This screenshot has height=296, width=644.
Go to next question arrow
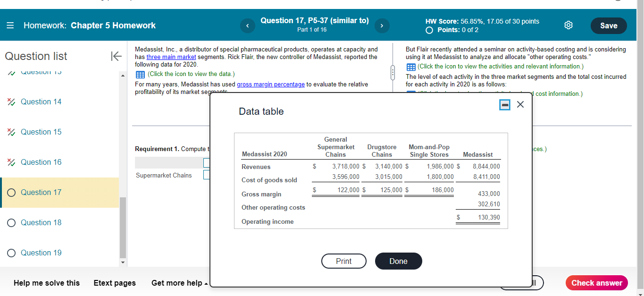point(382,25)
